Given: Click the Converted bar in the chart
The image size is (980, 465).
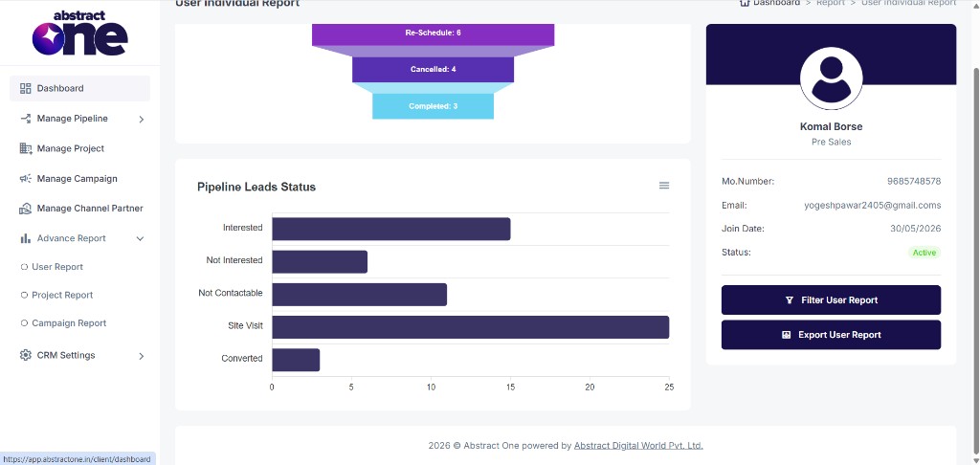Looking at the screenshot, I should [296, 360].
